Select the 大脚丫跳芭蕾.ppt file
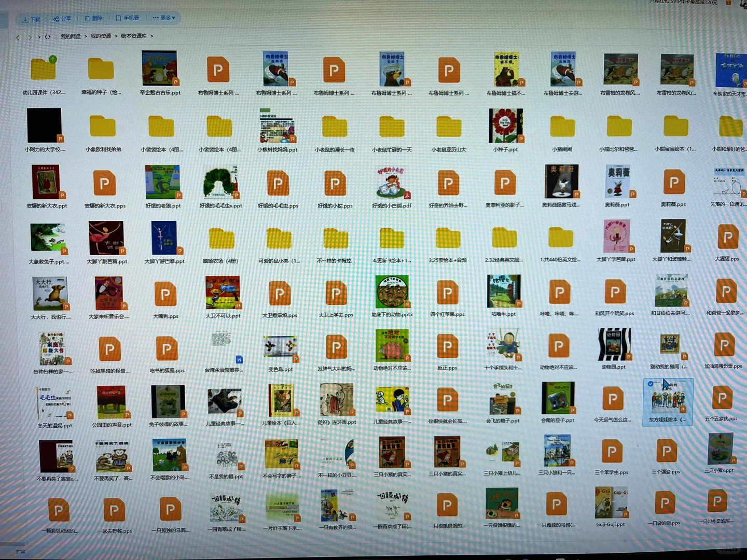The width and height of the screenshot is (747, 560). [106, 238]
